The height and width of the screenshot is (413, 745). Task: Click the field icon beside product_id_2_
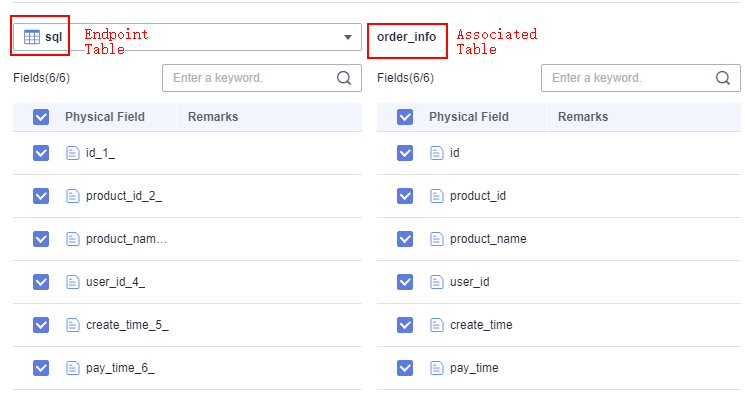click(x=72, y=196)
